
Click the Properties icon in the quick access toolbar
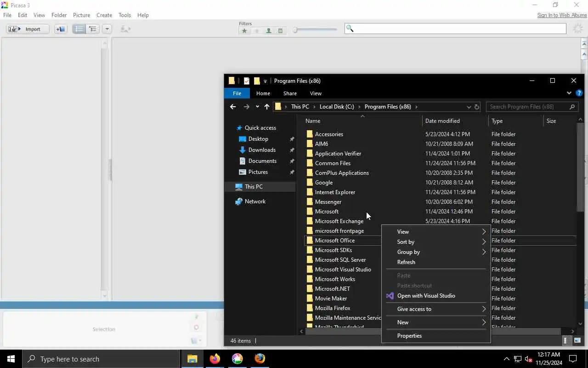(247, 81)
